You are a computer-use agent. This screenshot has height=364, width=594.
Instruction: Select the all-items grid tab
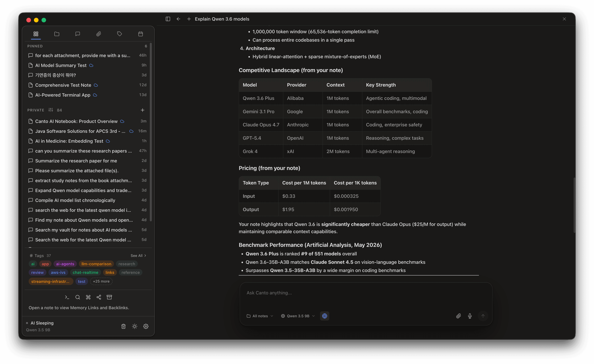click(x=36, y=34)
